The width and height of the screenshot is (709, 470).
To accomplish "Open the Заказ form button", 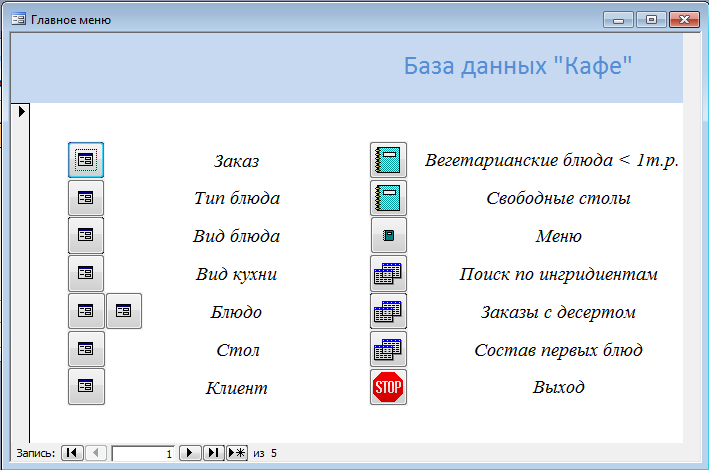I will coord(86,160).
